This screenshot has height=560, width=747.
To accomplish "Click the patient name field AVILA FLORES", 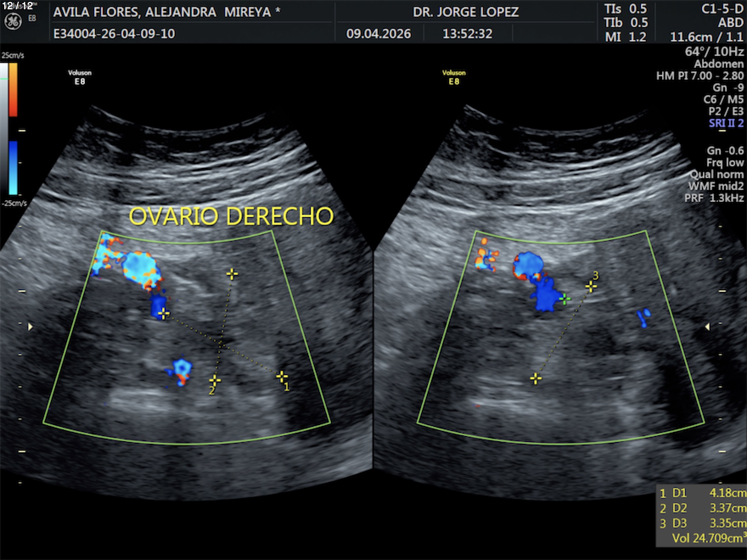I will pyautogui.click(x=166, y=12).
